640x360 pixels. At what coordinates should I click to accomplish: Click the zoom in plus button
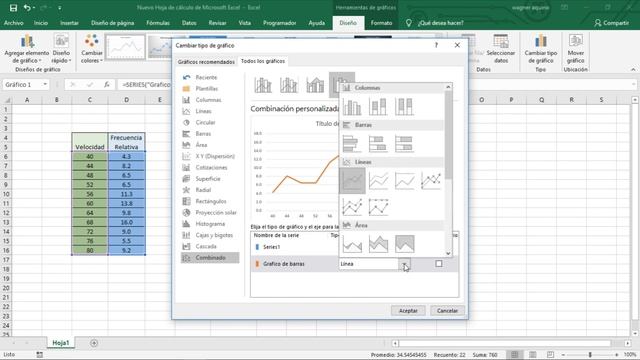click(x=617, y=355)
